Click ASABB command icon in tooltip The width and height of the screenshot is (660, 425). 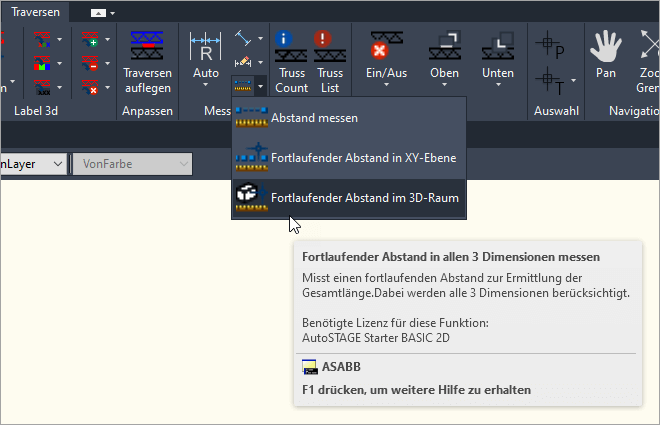pos(309,367)
